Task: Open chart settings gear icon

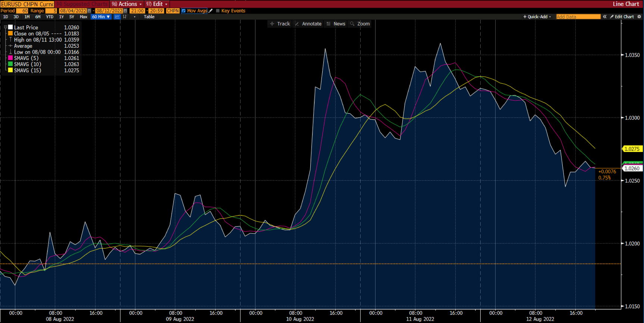Action: [x=639, y=17]
